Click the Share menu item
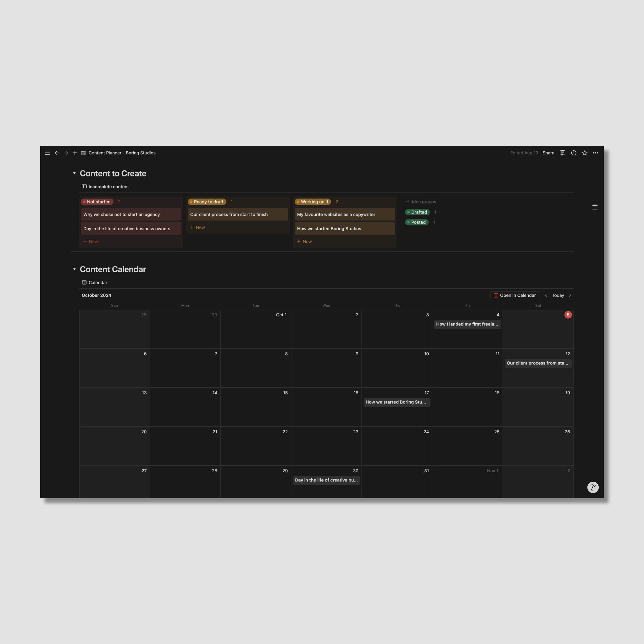The height and width of the screenshot is (644, 644). point(548,153)
